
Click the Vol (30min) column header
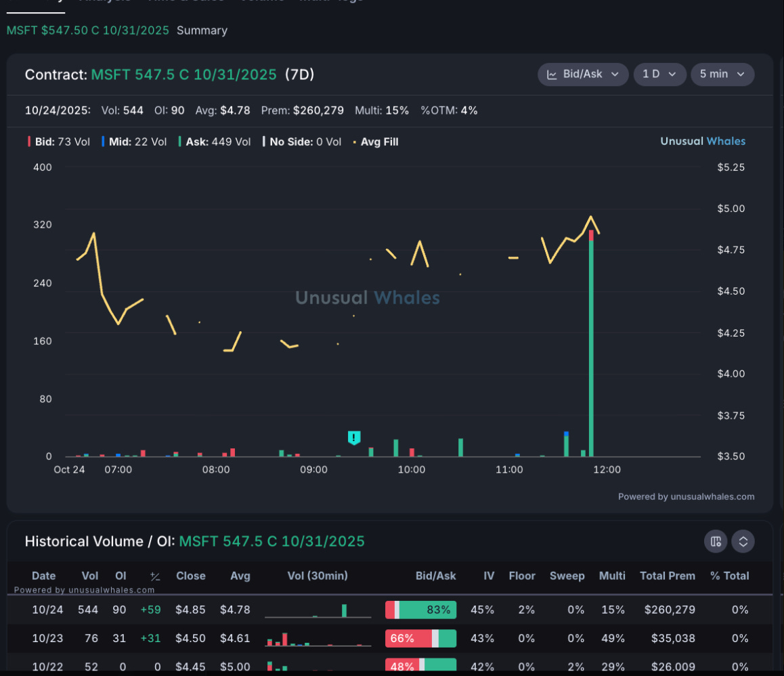pos(318,576)
